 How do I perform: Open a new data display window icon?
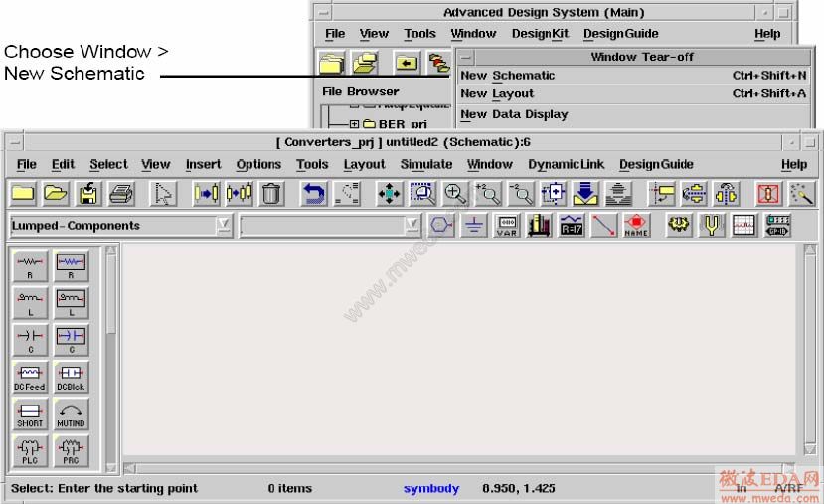click(x=744, y=225)
